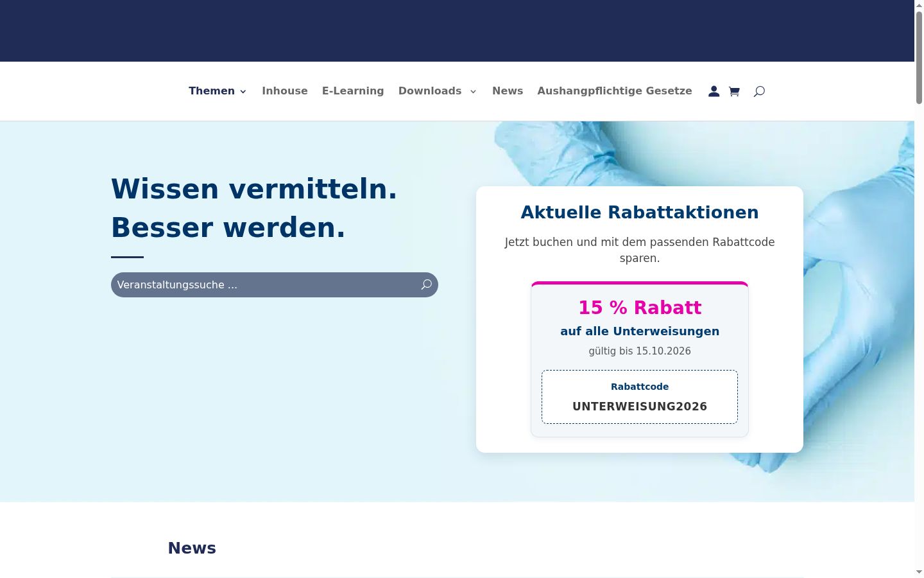This screenshot has height=578, width=924.
Task: Expand the Downloads submenu chevron
Action: tap(474, 92)
